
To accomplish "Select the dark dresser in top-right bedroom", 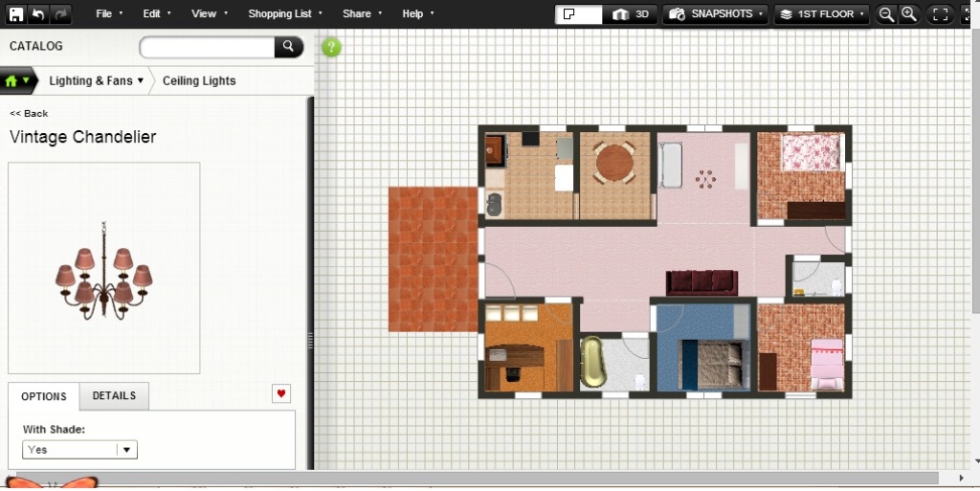I will 816,211.
